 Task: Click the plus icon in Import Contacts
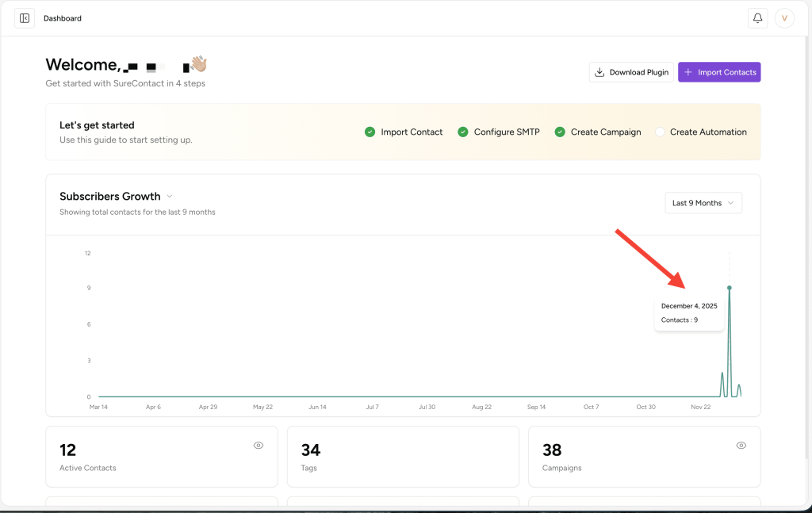click(688, 72)
